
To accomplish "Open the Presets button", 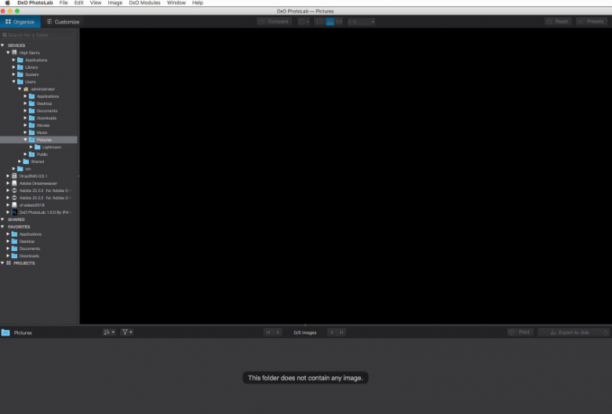I will [x=591, y=21].
